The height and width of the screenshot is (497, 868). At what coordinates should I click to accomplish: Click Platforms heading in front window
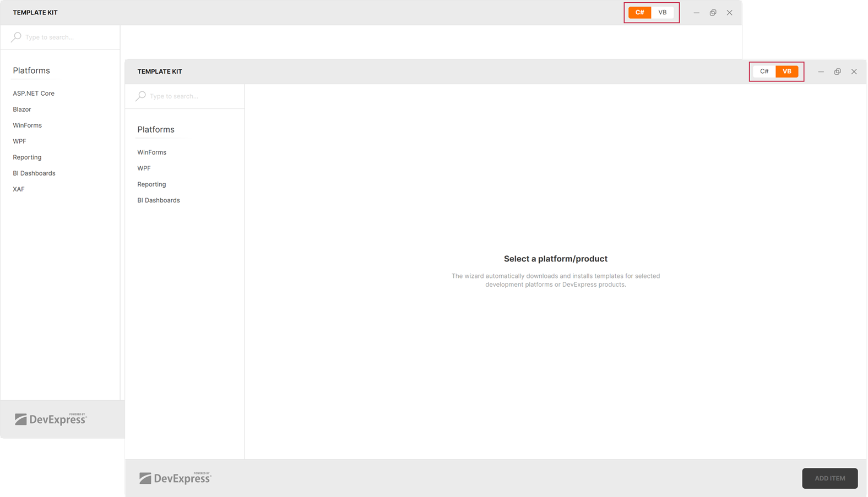click(x=156, y=129)
